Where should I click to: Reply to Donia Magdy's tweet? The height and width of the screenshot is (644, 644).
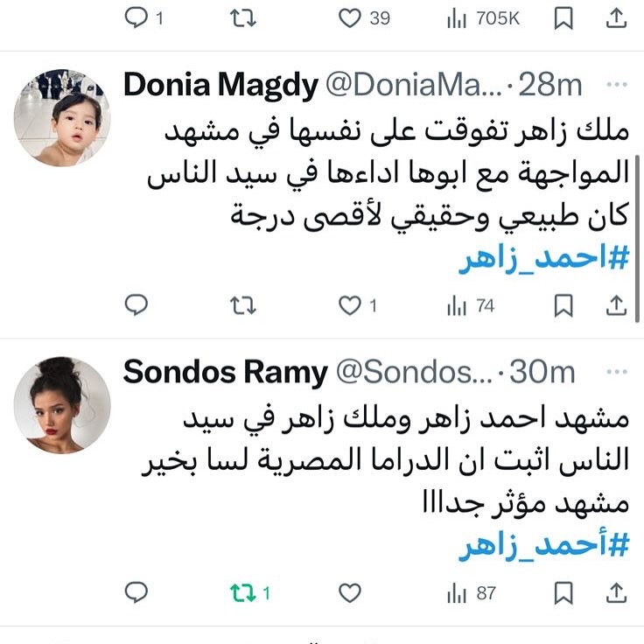click(x=136, y=305)
